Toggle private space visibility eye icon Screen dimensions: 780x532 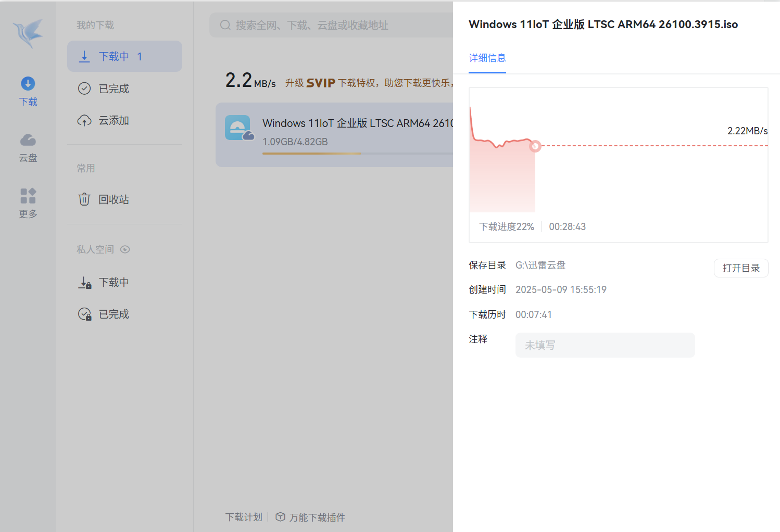point(125,249)
